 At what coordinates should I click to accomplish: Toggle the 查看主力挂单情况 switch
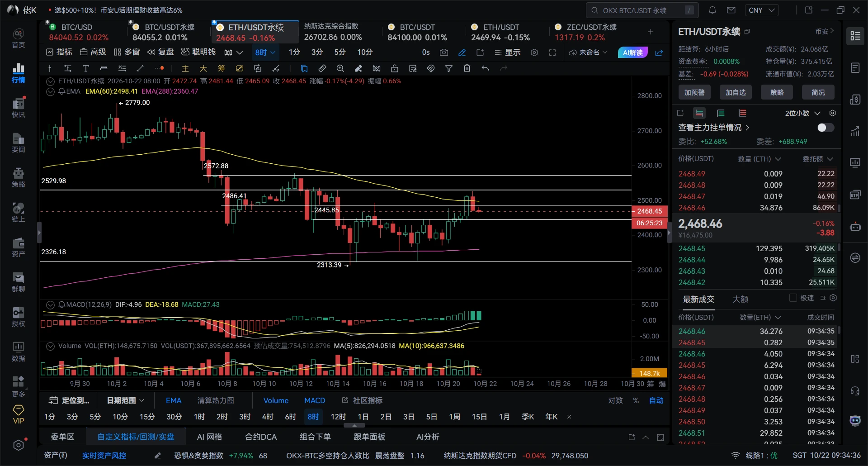click(x=826, y=128)
